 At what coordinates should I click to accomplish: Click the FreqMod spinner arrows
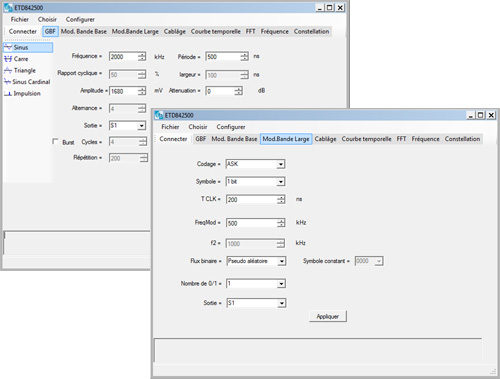[281, 223]
